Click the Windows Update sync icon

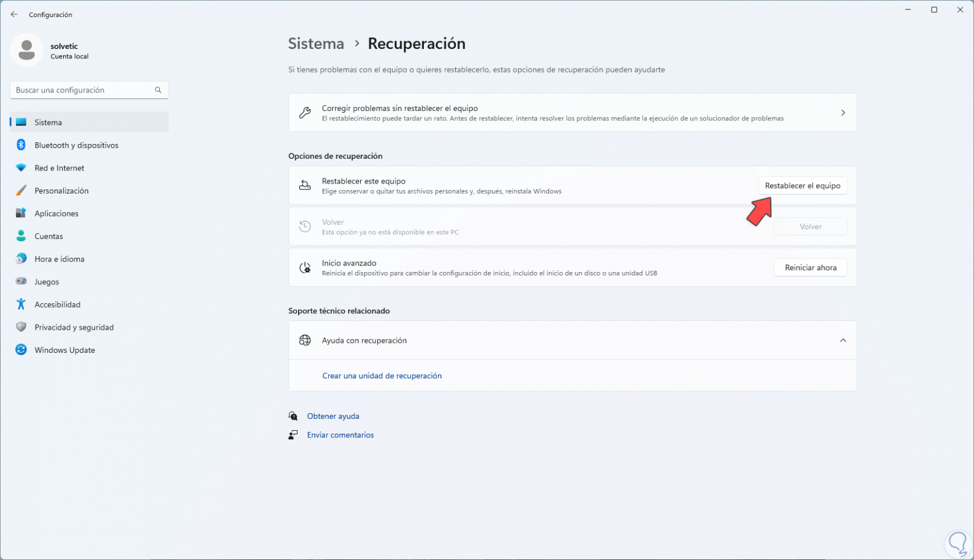tap(21, 350)
